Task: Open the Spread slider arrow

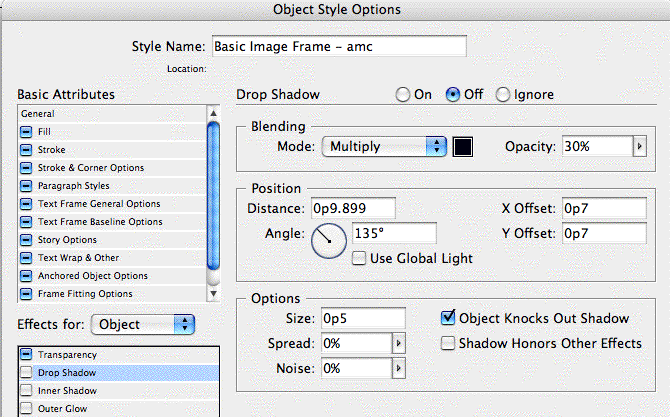Action: 398,343
